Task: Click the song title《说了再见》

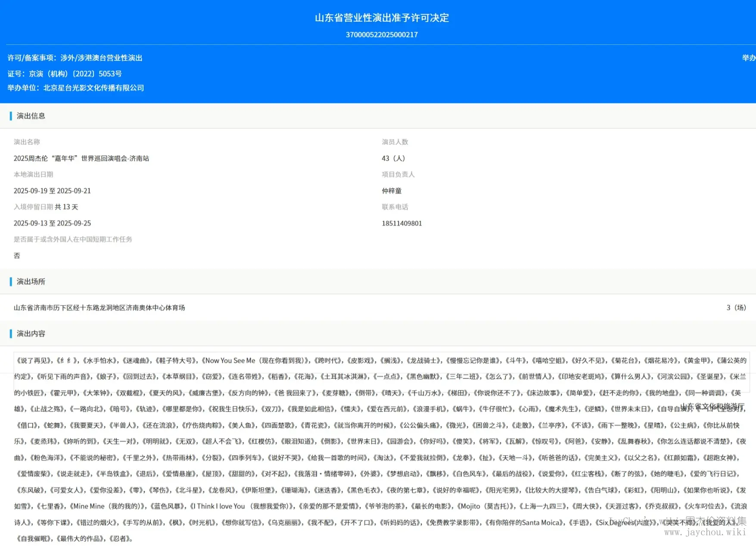Action: pos(33,360)
